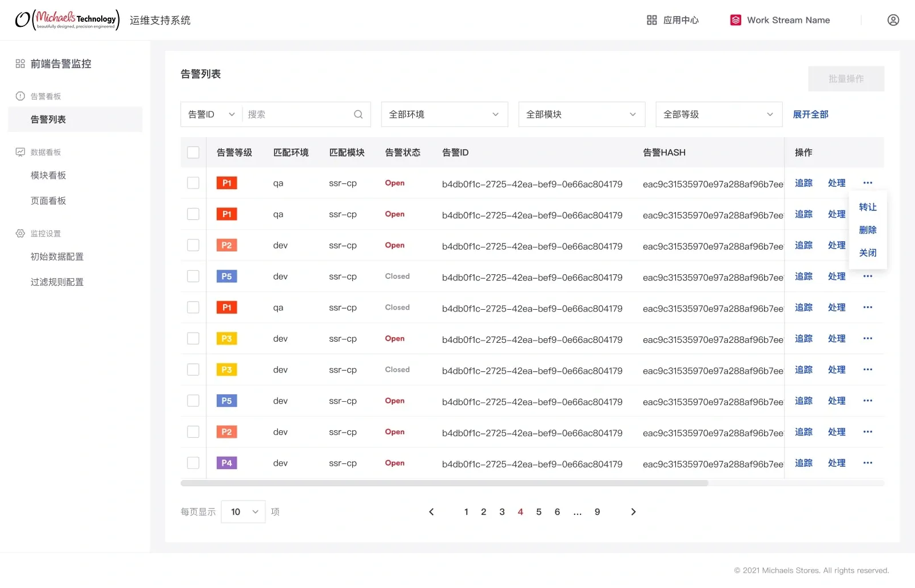915x588 pixels.
Task: Go to previous page arrow
Action: point(431,512)
